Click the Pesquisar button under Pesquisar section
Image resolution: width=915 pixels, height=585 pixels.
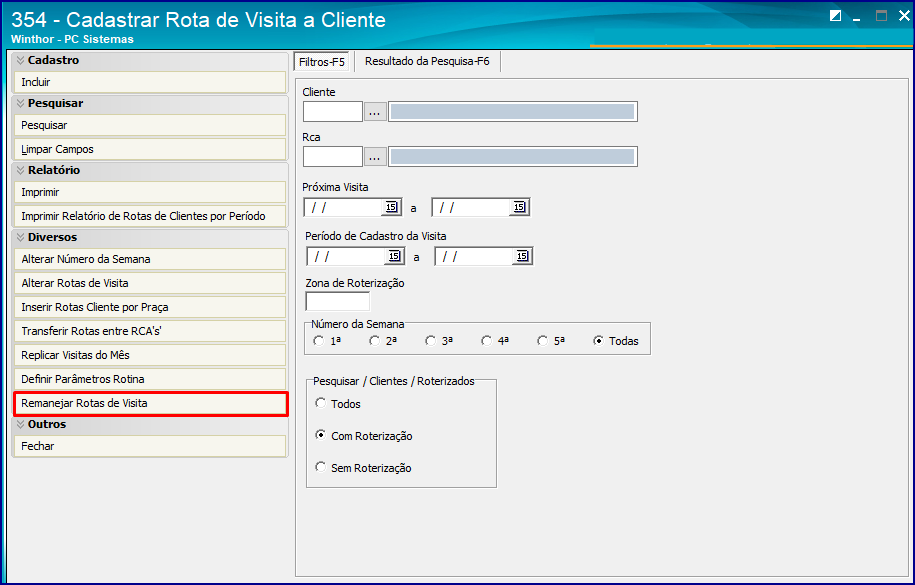(x=150, y=126)
